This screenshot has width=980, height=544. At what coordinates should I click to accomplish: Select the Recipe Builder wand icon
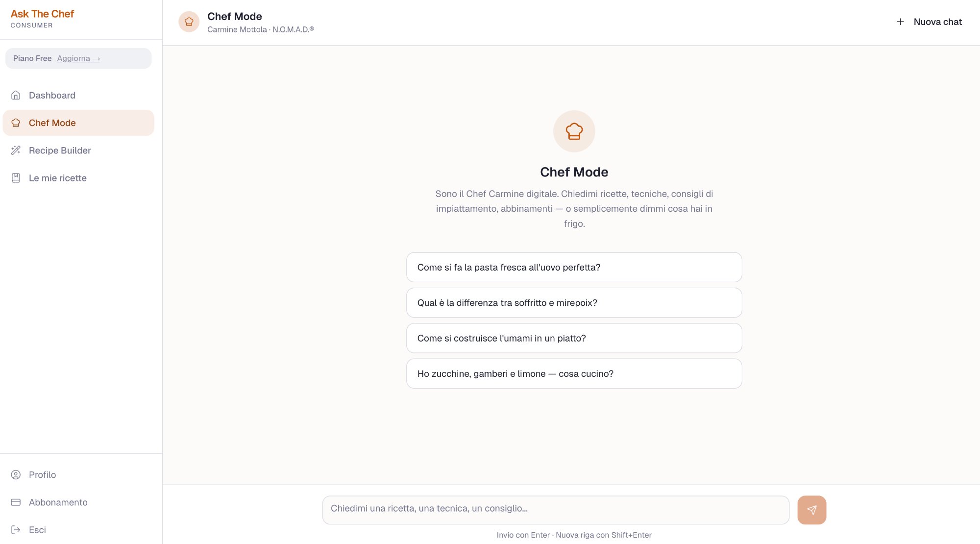point(16,150)
